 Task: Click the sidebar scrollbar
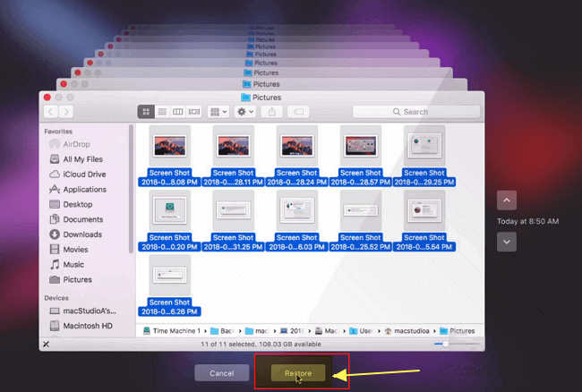click(131, 189)
